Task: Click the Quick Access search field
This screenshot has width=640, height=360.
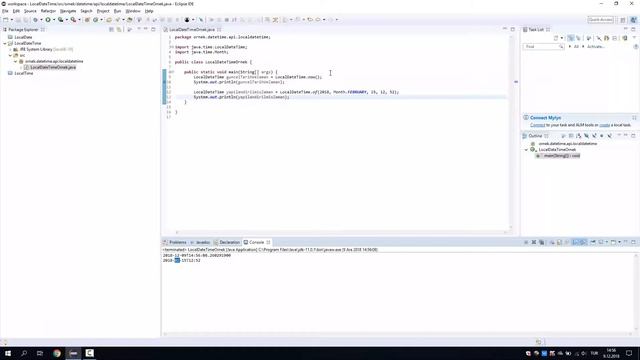Action: pos(600,20)
